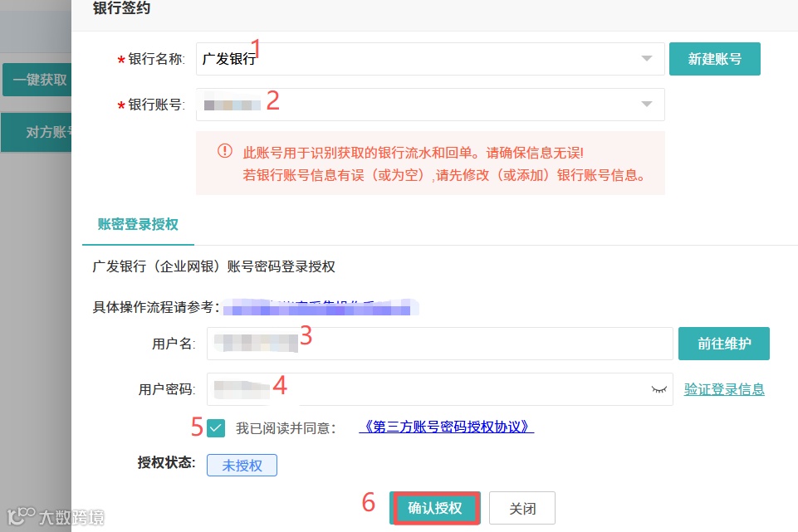The height and width of the screenshot is (532, 798).
Task: Click the 具体操作流程请参考 text
Action: pyautogui.click(x=156, y=307)
